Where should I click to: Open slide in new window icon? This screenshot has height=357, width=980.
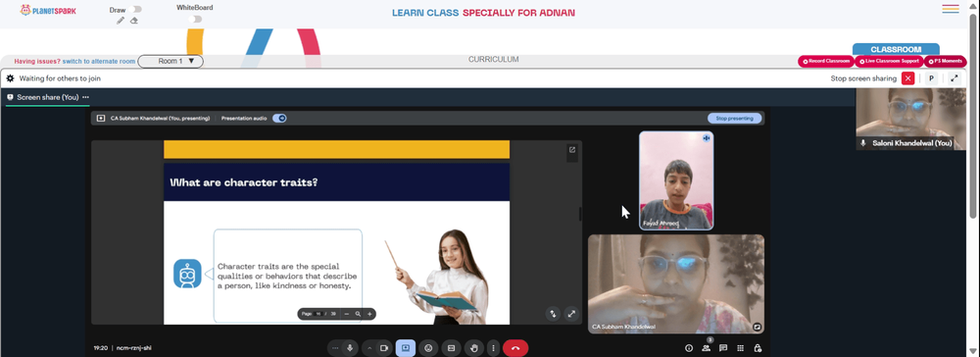pyautogui.click(x=572, y=150)
